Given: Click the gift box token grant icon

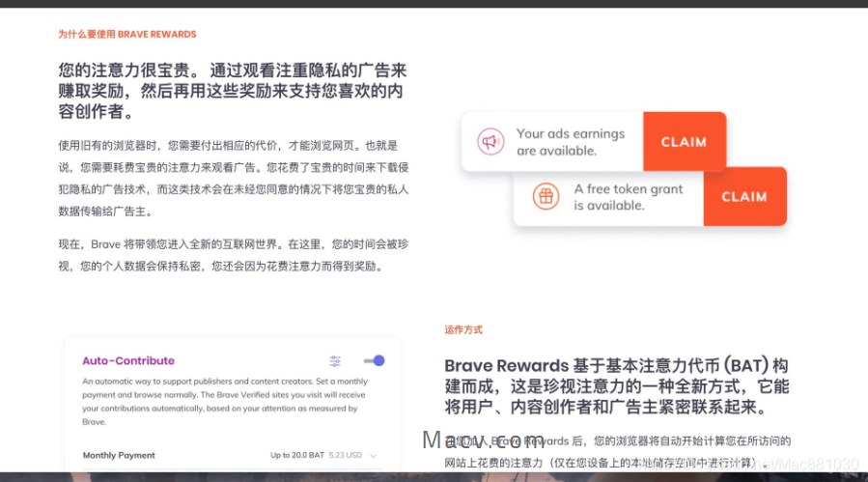Looking at the screenshot, I should pyautogui.click(x=546, y=196).
